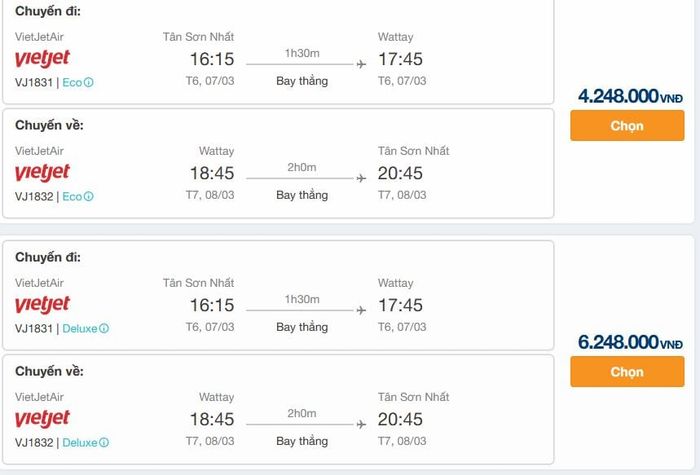Click Vietjet logo on Eco outbound flight VJ1831

(x=42, y=59)
